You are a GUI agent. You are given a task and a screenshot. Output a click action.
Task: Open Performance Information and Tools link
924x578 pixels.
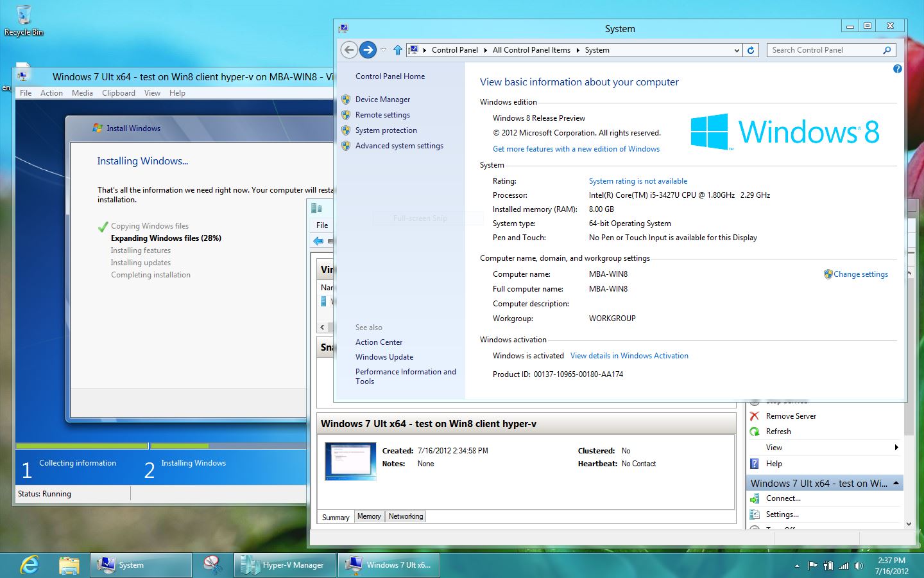pos(406,376)
